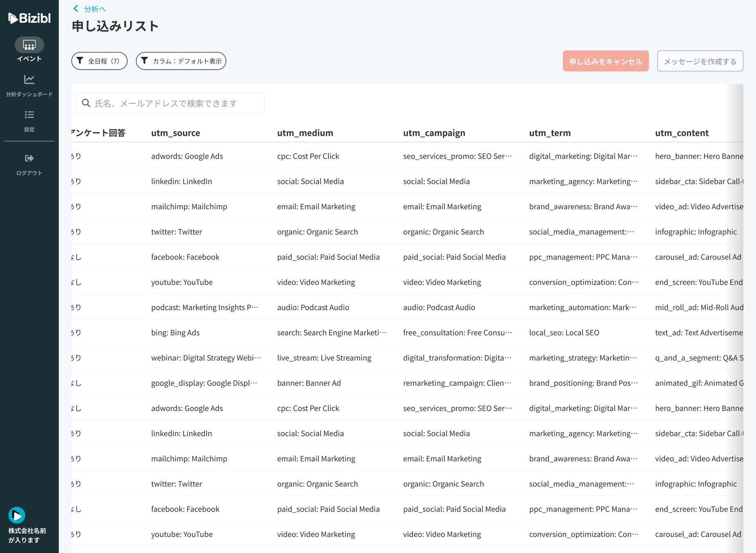Image resolution: width=756 pixels, height=553 pixels.
Task: Open the カラム：デフォルト表示 column filter
Action: (181, 61)
